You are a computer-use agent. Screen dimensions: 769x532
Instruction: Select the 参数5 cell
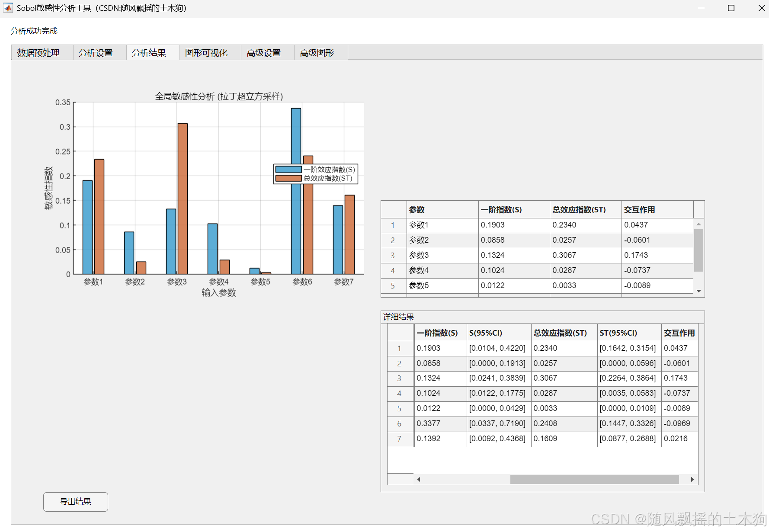pos(442,286)
